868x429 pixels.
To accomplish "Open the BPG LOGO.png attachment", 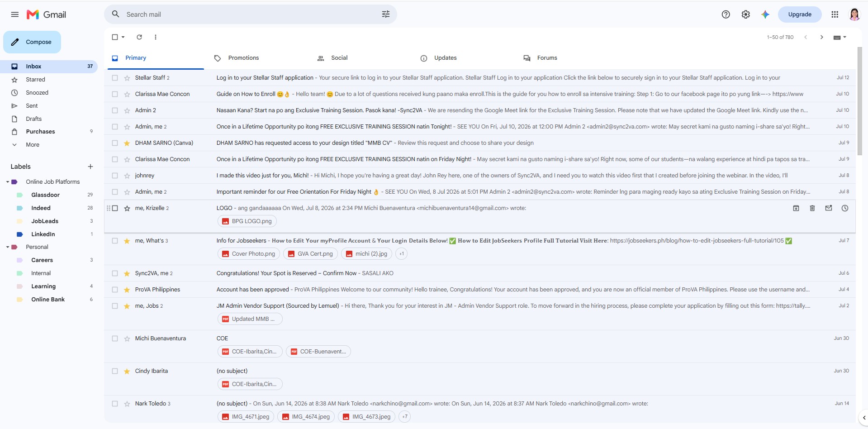I will point(247,221).
